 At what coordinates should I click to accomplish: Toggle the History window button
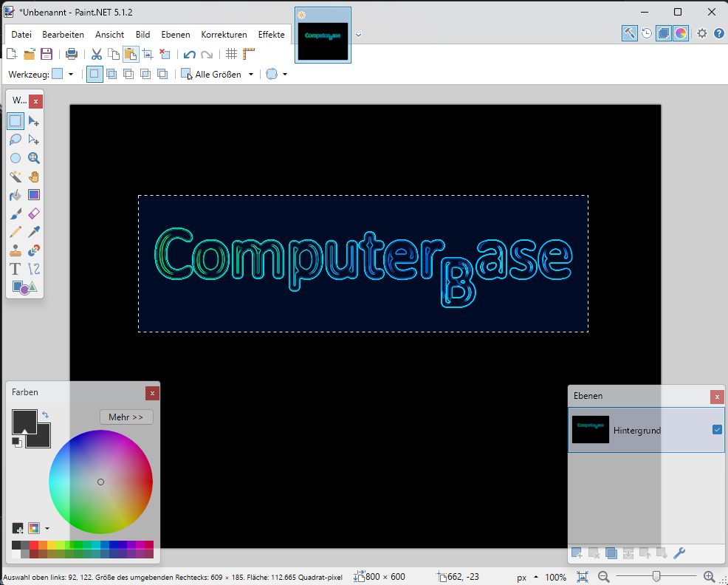tap(647, 33)
